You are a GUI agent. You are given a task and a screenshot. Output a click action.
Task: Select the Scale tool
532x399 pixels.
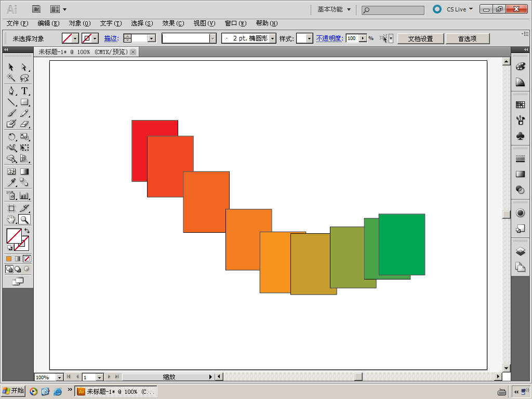coord(24,137)
